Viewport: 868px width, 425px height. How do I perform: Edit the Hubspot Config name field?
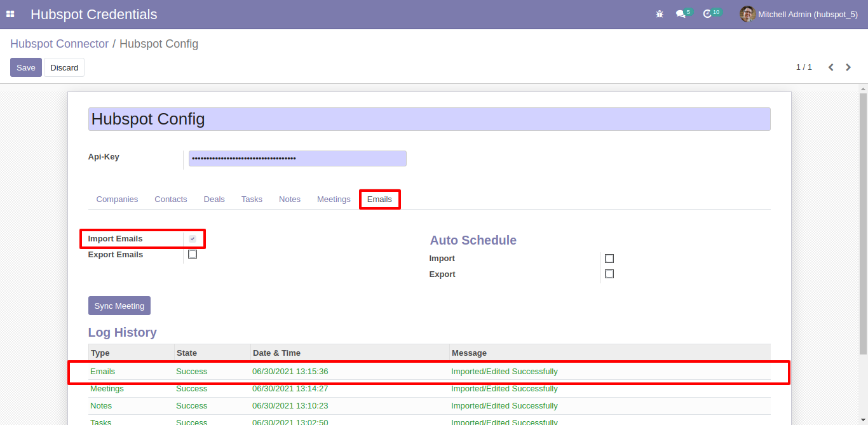pos(429,119)
